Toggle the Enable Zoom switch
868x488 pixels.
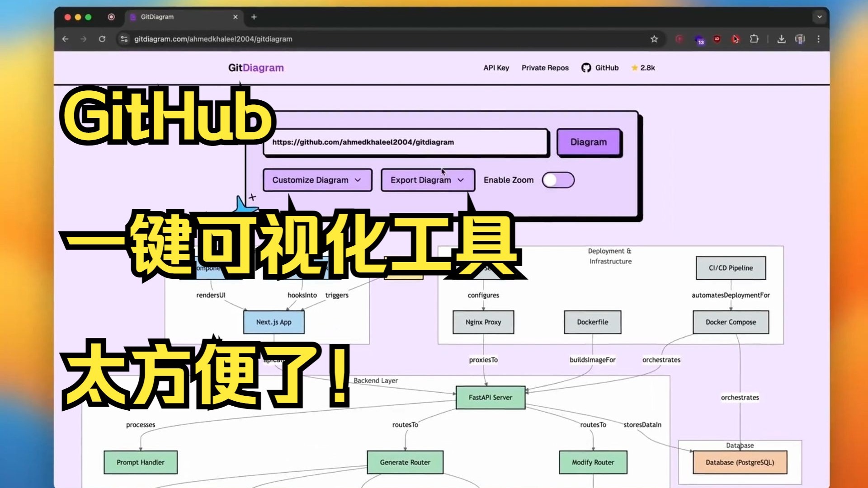coord(558,180)
